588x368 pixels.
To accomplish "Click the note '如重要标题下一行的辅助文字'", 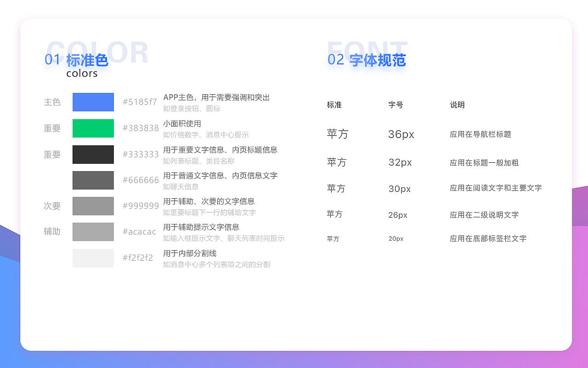I will pyautogui.click(x=209, y=213).
